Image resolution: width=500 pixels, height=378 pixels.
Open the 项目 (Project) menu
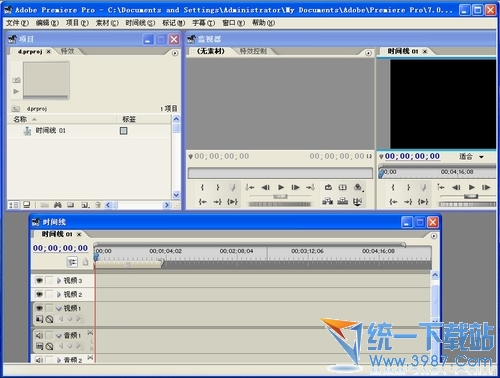[77, 23]
